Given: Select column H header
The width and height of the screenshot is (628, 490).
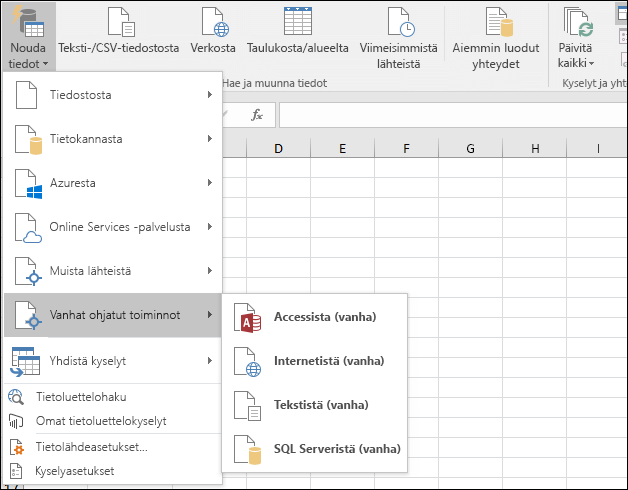Looking at the screenshot, I should point(535,148).
